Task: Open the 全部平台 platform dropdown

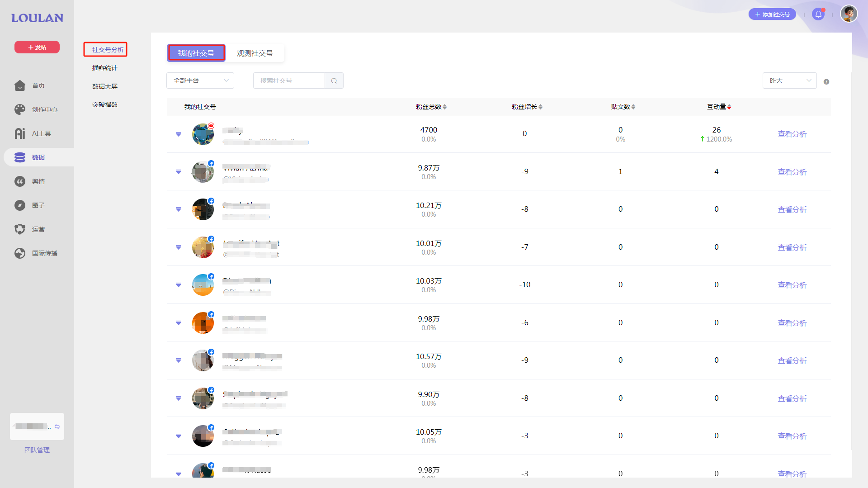Action: [x=200, y=81]
